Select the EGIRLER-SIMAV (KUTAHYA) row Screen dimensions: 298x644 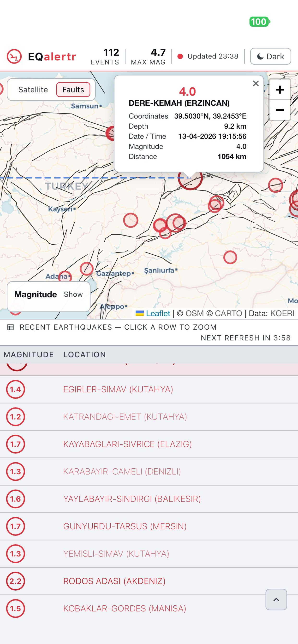coord(149,389)
